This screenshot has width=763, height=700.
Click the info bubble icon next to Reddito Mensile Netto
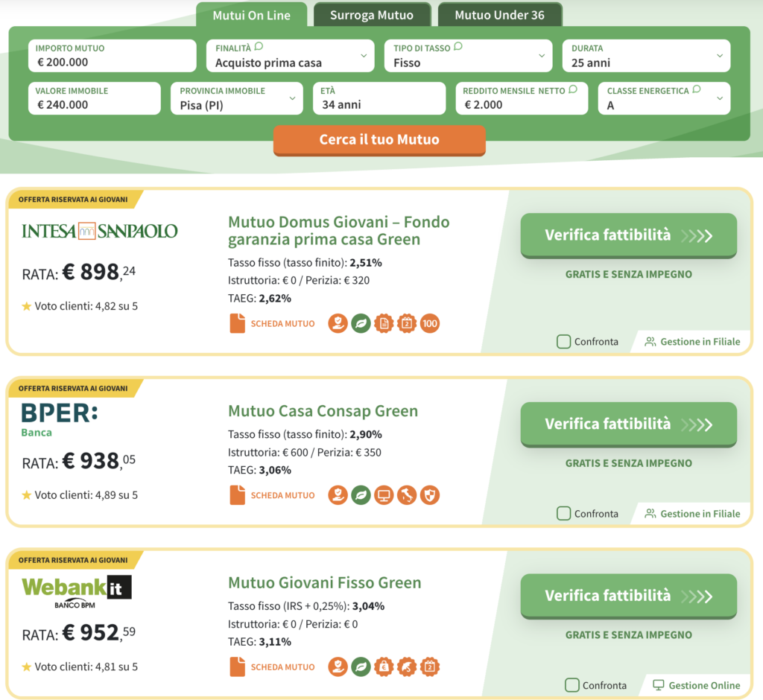pos(572,89)
